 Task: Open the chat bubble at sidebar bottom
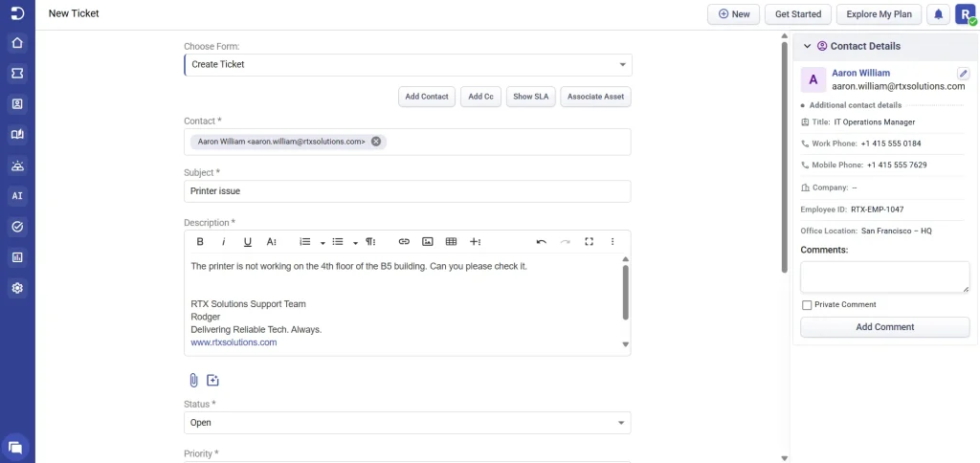point(15,448)
